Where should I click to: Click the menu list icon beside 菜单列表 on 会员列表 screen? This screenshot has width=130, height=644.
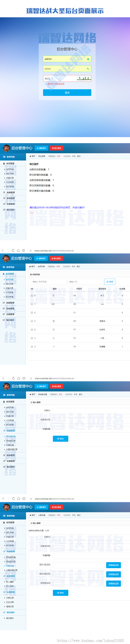pyautogui.click(x=4, y=267)
